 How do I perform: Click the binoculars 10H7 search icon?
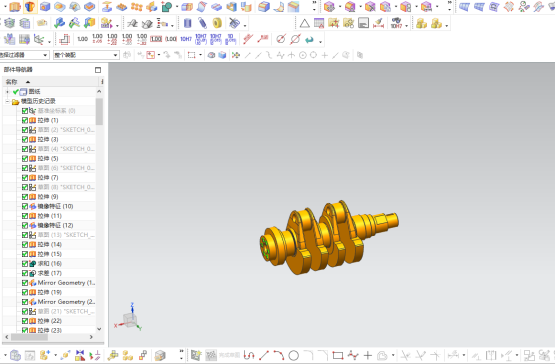click(396, 23)
